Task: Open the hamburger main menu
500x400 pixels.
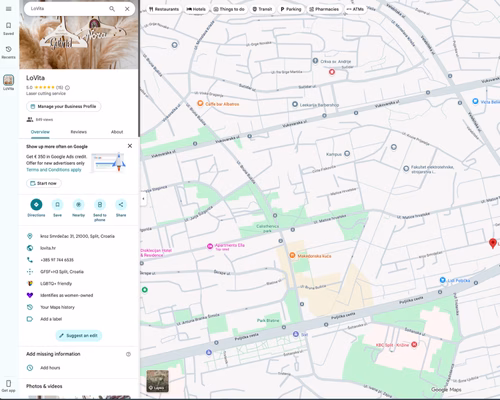Action: [9, 9]
